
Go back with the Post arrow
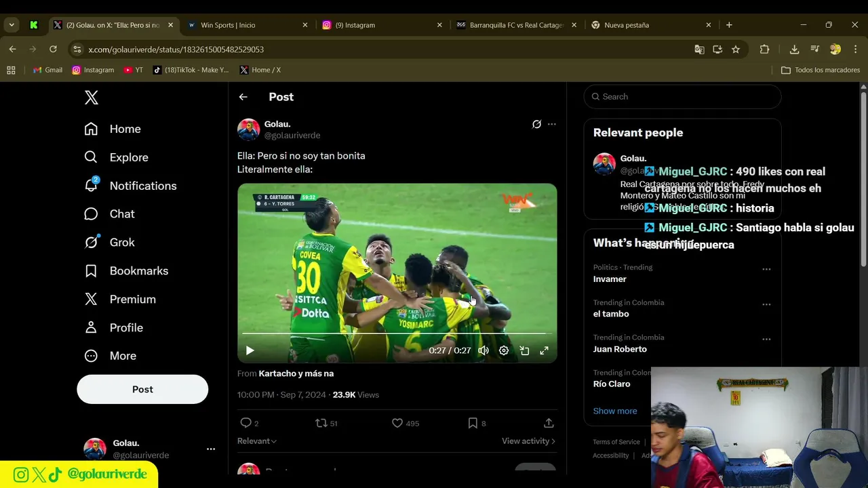click(x=243, y=97)
